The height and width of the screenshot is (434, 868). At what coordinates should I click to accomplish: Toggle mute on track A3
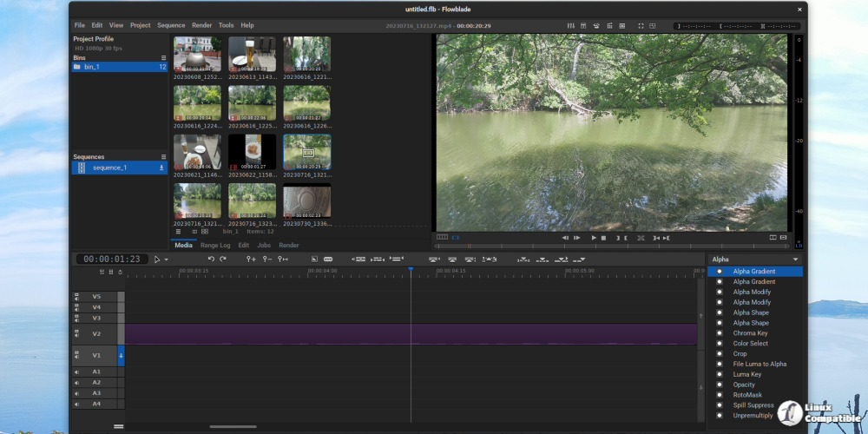[x=76, y=393]
